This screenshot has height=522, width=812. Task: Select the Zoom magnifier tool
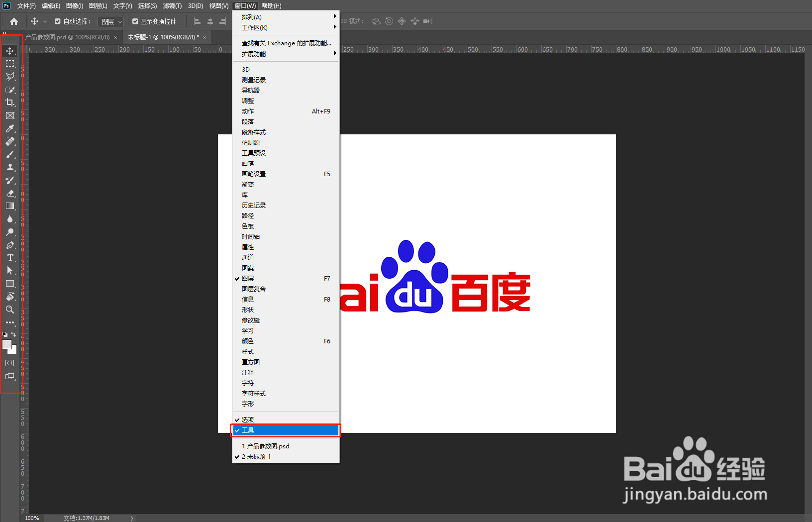10,310
